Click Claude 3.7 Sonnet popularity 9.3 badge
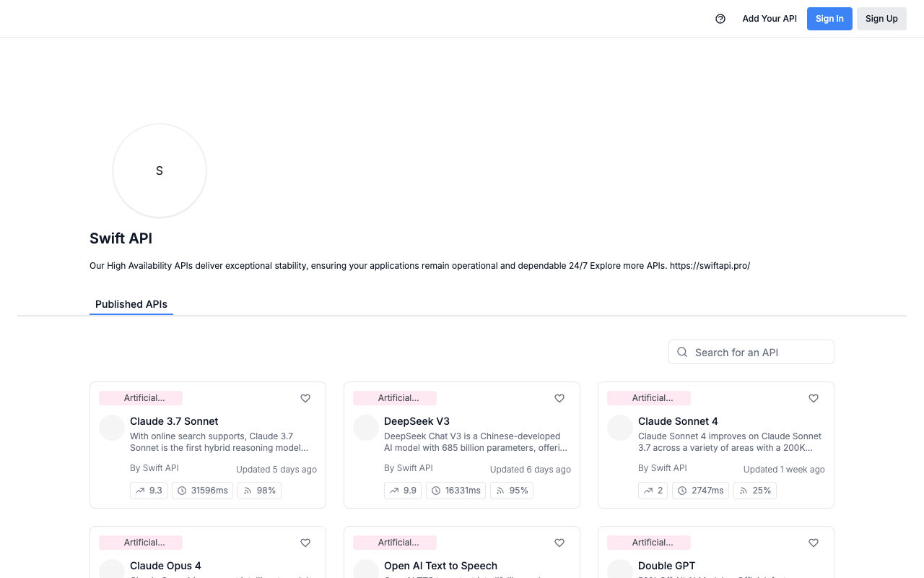924x578 pixels. (x=149, y=491)
